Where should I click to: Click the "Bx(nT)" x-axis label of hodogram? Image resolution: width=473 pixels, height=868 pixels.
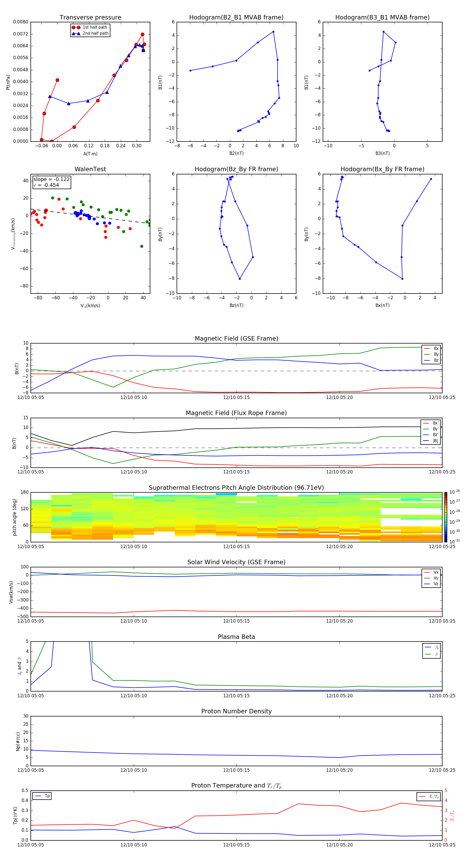[382, 305]
